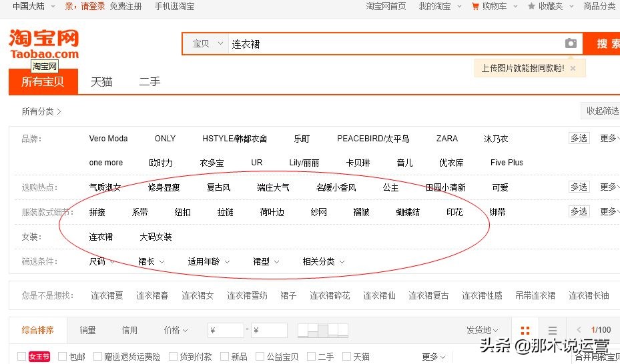Viewport: 620px width, 364px height.
Task: Select the ZARA brand filter
Action: pos(447,139)
